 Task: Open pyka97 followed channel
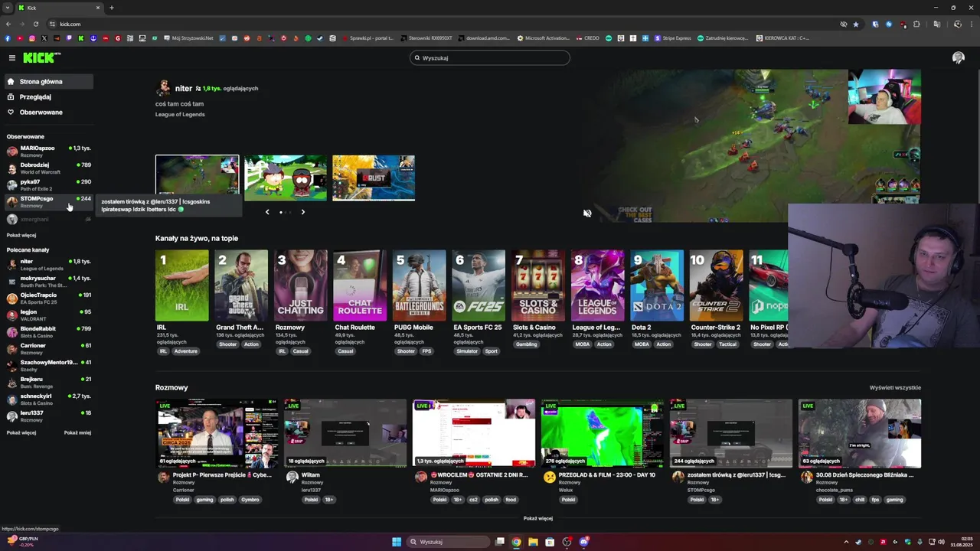[x=47, y=184]
